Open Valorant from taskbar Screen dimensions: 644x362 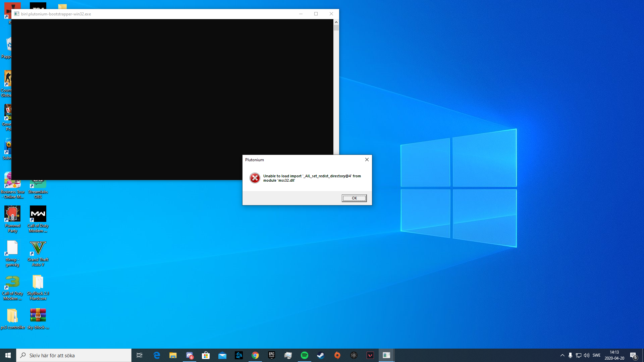(x=370, y=355)
